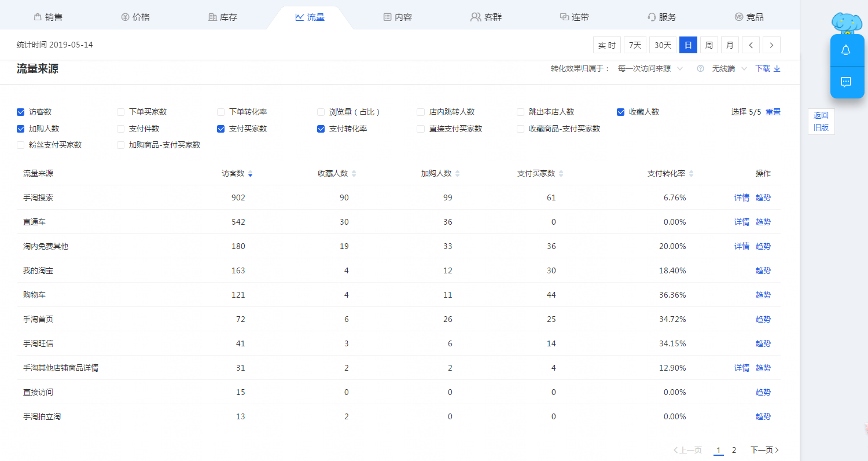Select the 7天 time range
The image size is (868, 461).
[x=635, y=45]
